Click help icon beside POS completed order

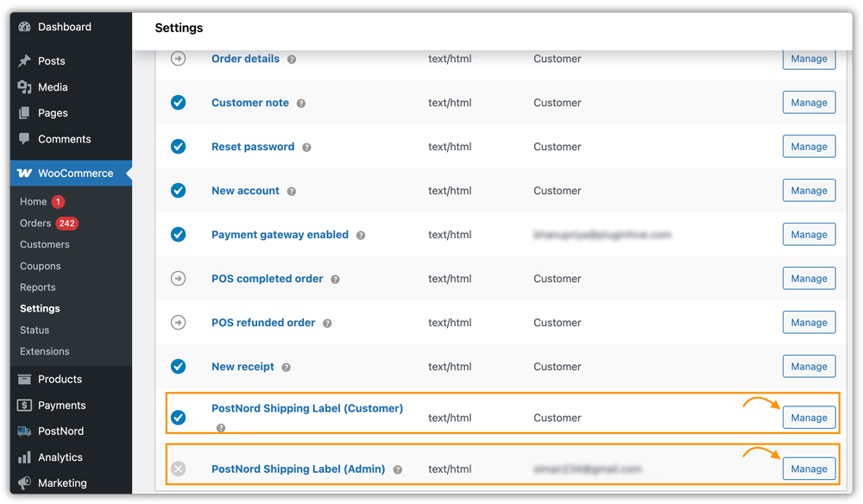pos(335,280)
